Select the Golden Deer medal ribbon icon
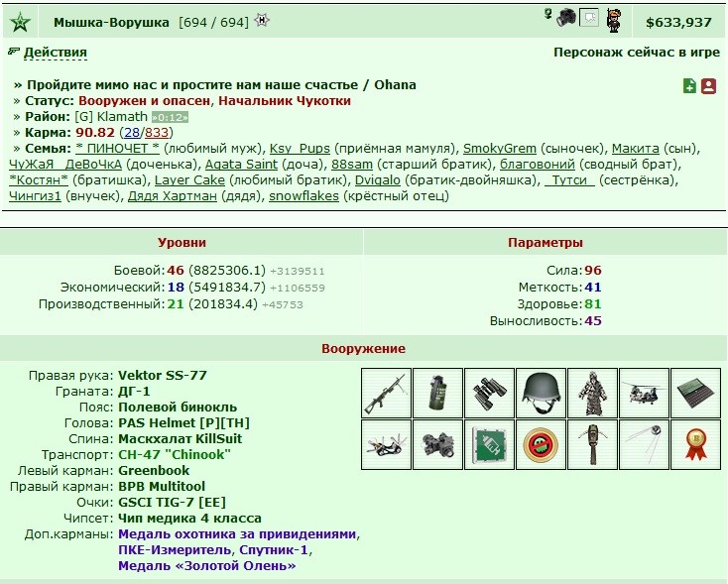This screenshot has width=728, height=584. click(x=695, y=445)
